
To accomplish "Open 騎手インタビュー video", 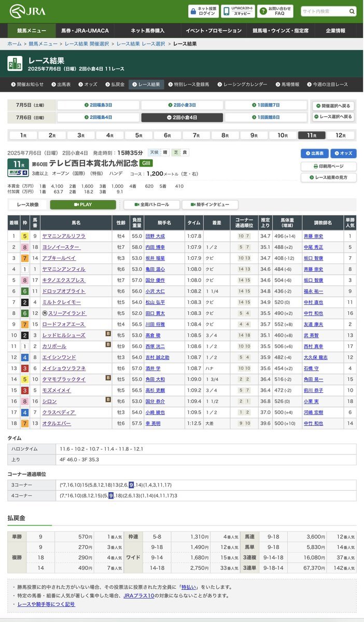I will tap(210, 205).
